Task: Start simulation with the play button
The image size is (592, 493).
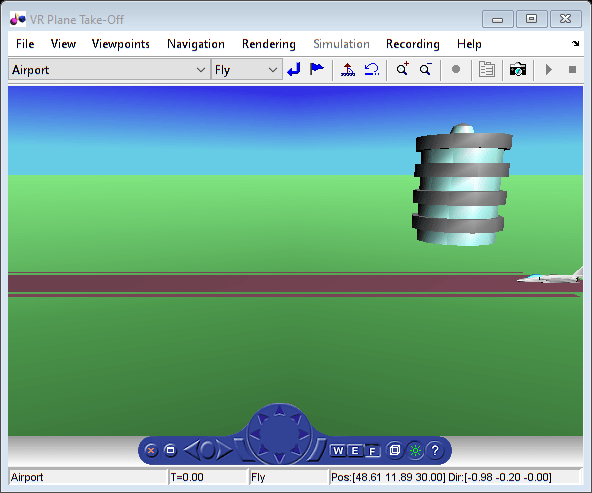Action: (549, 69)
